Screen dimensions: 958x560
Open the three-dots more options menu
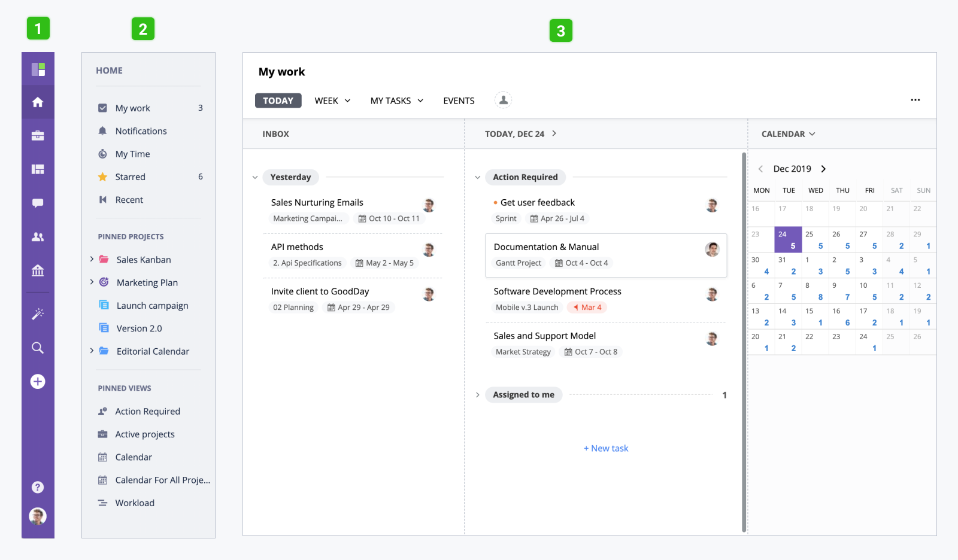click(x=915, y=100)
